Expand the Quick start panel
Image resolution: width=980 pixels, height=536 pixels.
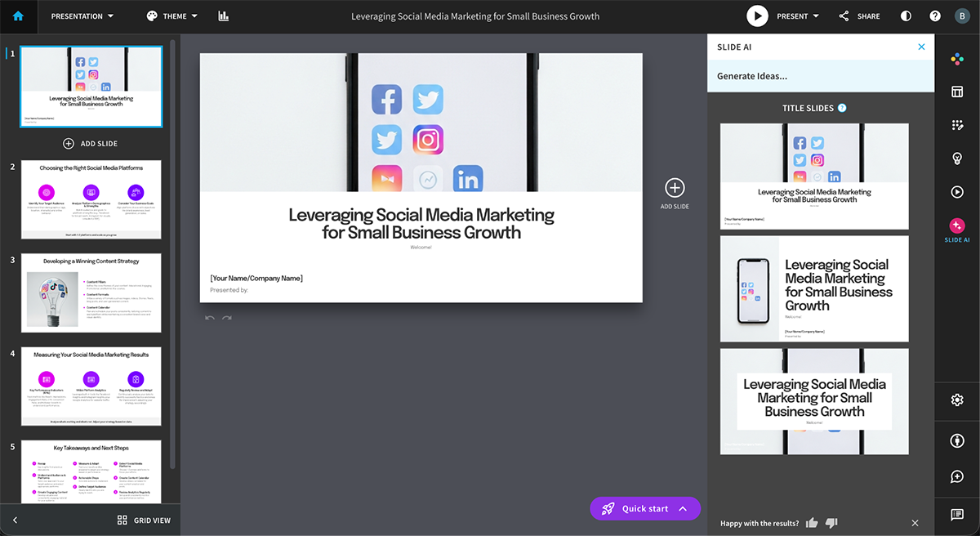click(x=645, y=508)
